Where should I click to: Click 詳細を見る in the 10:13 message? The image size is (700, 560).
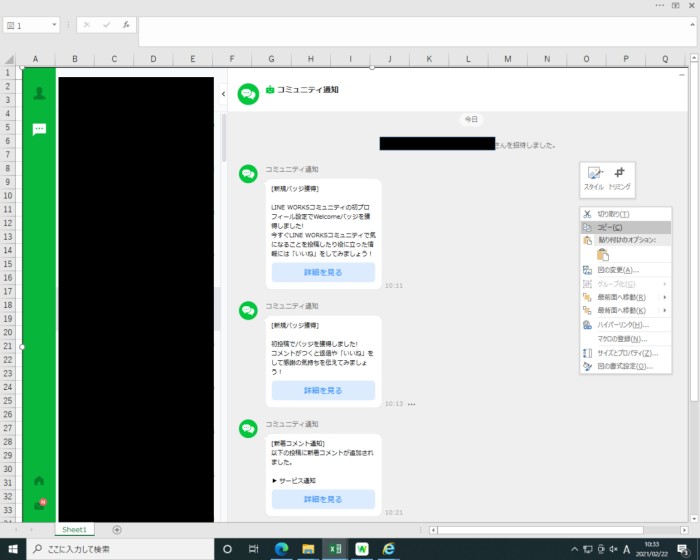[323, 390]
